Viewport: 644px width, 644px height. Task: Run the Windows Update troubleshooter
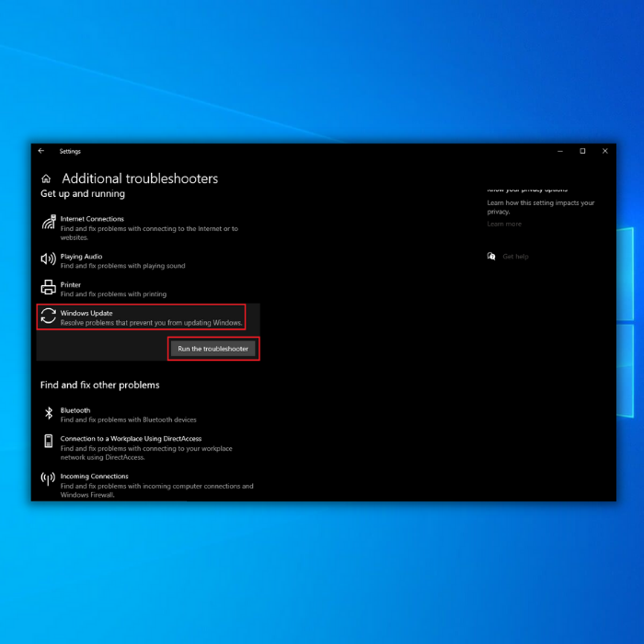click(213, 349)
